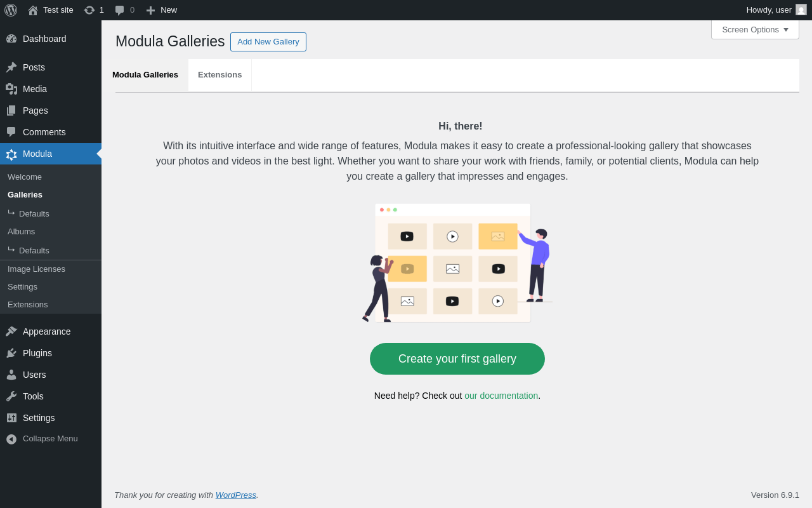
Task: Click the user avatar next to Howdy
Action: point(801,10)
